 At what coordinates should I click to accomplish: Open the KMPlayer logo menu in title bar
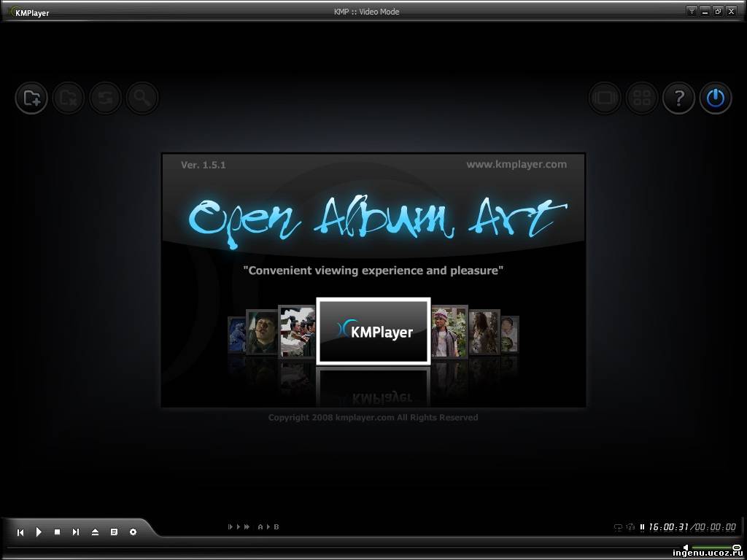(x=29, y=12)
